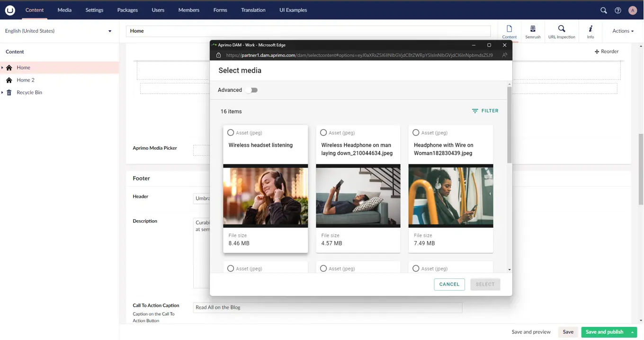Open the help panel icon
Screen dimensions: 644x340
[x=617, y=10]
